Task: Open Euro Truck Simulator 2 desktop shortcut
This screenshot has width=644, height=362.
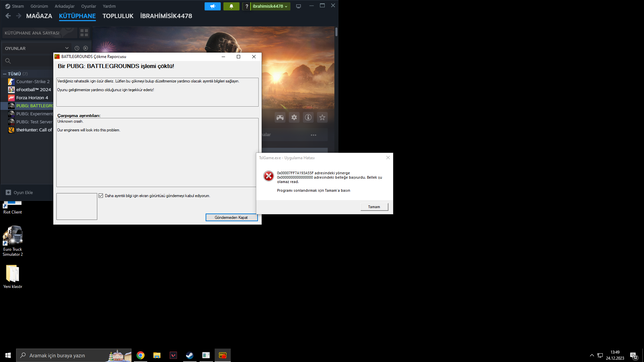Action: (x=13, y=241)
